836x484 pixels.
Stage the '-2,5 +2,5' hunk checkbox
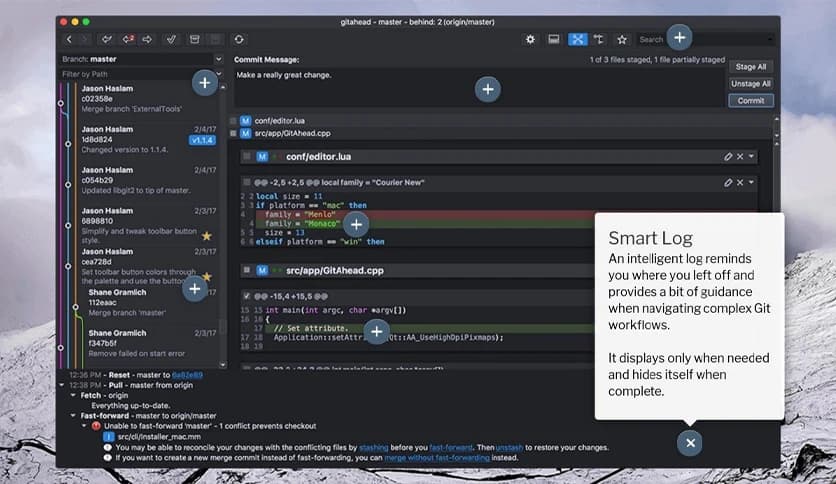246,182
